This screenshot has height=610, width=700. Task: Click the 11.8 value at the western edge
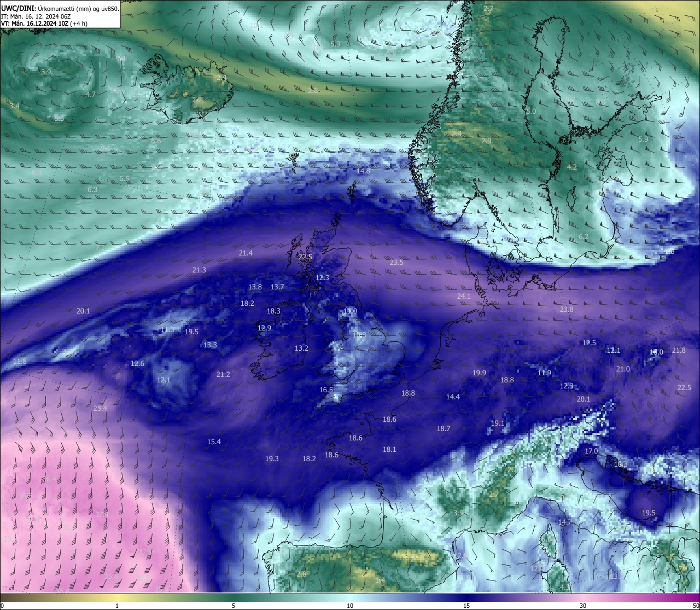[x=20, y=361]
